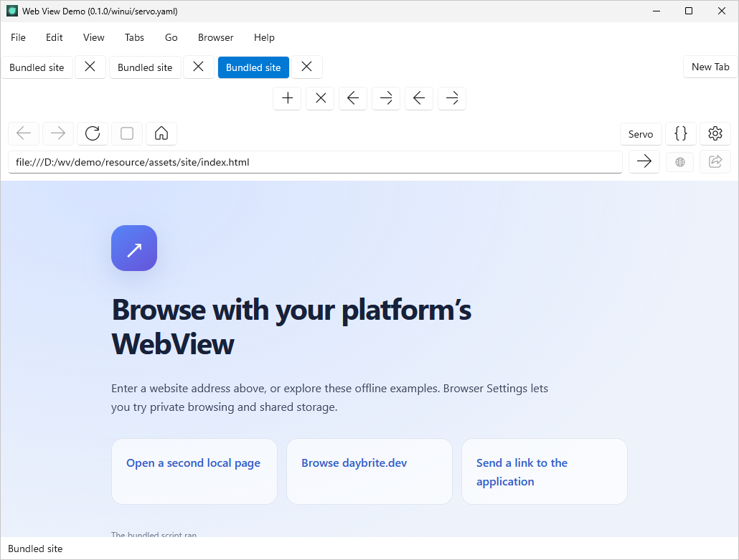Click the "Bundled site" status bar text
The image size is (739, 560).
point(35,549)
